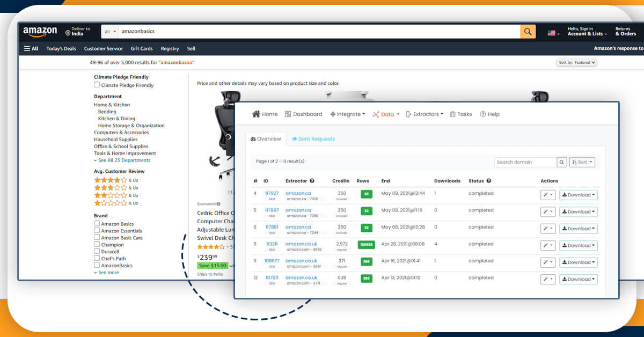Click the Status column help icon
This screenshot has width=644, height=337.
[489, 181]
